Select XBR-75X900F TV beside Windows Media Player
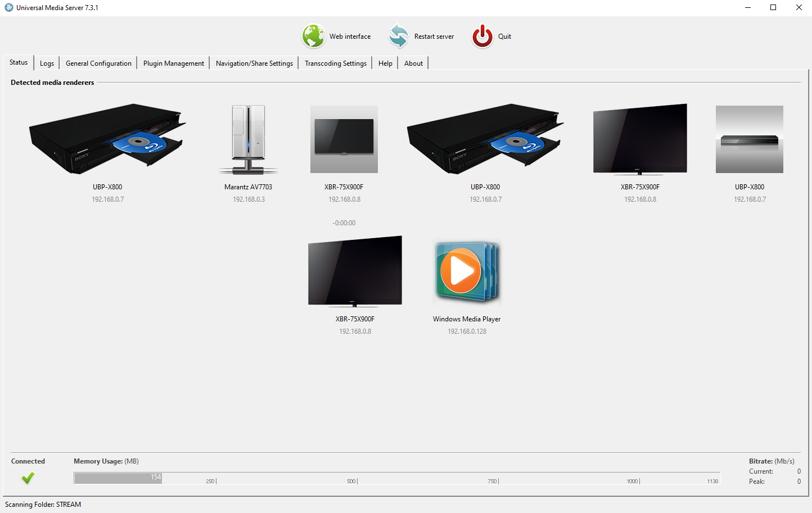Viewport: 812px width, 513px height. pos(355,271)
